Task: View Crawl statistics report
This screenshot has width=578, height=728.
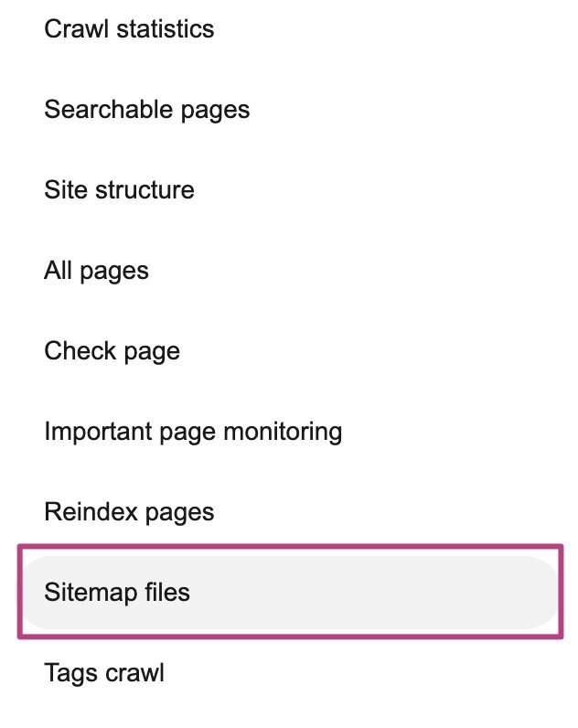Action: (129, 29)
